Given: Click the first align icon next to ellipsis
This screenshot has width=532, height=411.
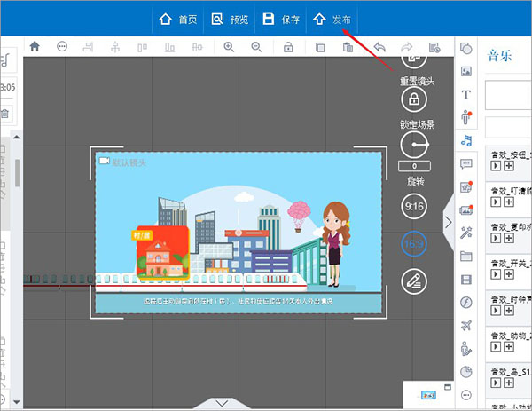Looking at the screenshot, I should 88,47.
